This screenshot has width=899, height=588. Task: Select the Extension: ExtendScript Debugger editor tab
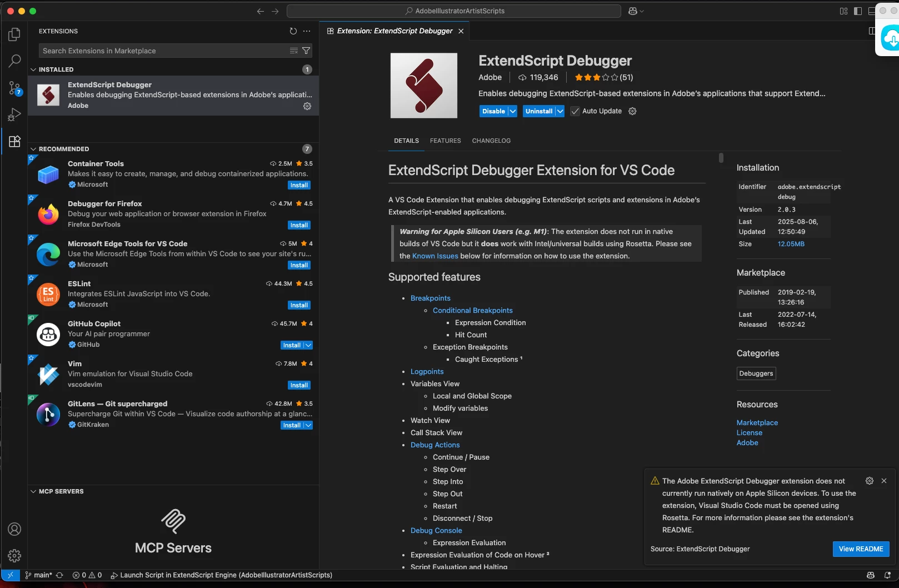pos(395,31)
